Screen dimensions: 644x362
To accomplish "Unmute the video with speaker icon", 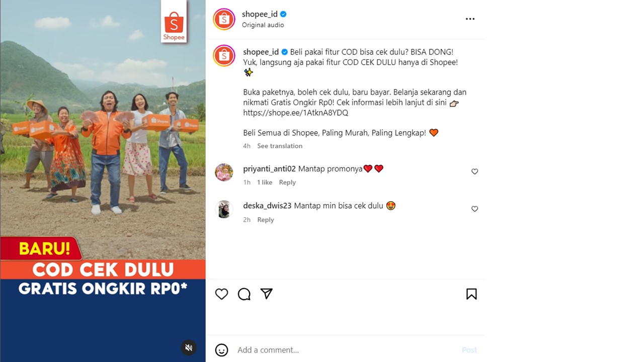I will tap(189, 347).
